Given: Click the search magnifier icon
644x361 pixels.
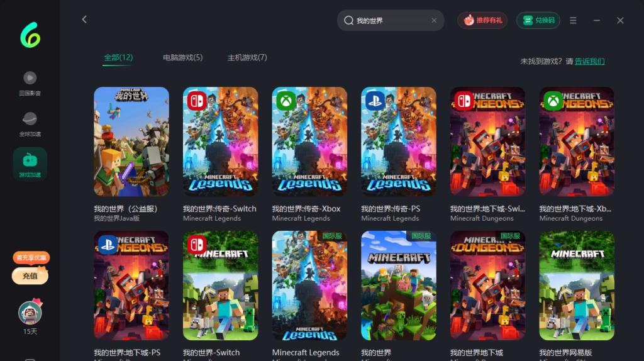Looking at the screenshot, I should tap(348, 21).
